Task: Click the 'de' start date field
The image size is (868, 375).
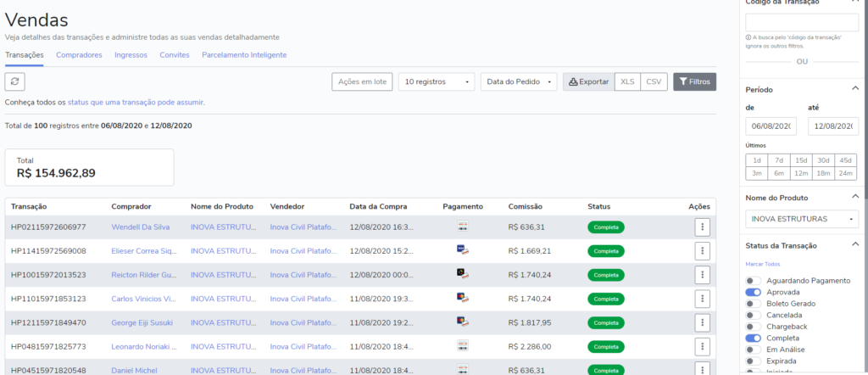Action: tap(771, 126)
